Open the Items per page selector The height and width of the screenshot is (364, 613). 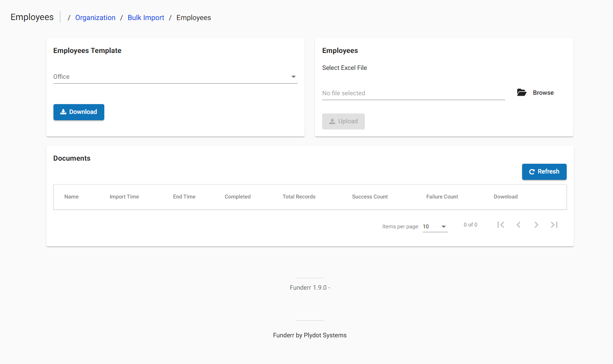434,226
